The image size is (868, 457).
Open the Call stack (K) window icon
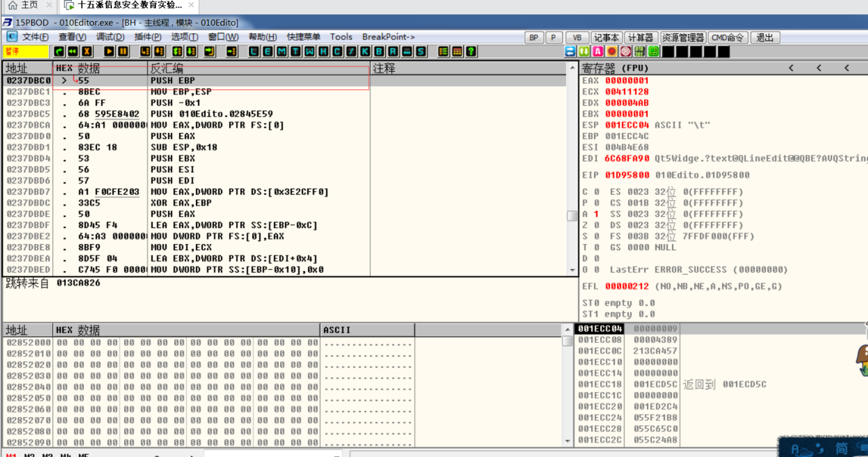[366, 52]
